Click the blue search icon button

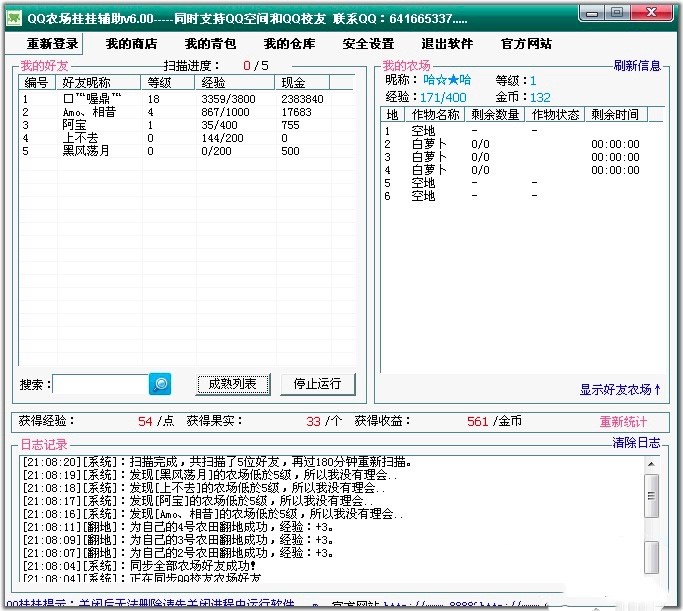click(160, 384)
